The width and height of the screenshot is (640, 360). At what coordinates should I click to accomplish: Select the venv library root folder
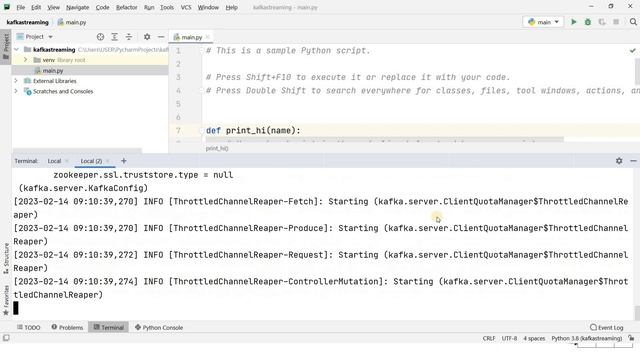64,60
